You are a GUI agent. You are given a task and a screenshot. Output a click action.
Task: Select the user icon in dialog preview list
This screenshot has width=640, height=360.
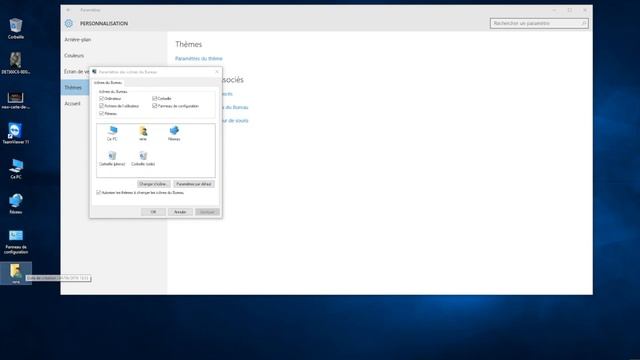tap(143, 133)
